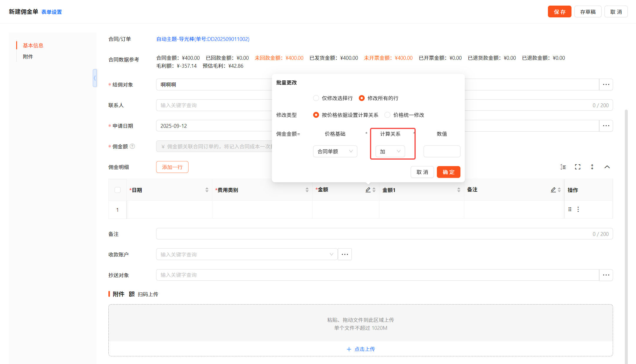Screen dimensions: 636x364
Task: Click the drag handle dots in row 1
Action: pos(570,209)
